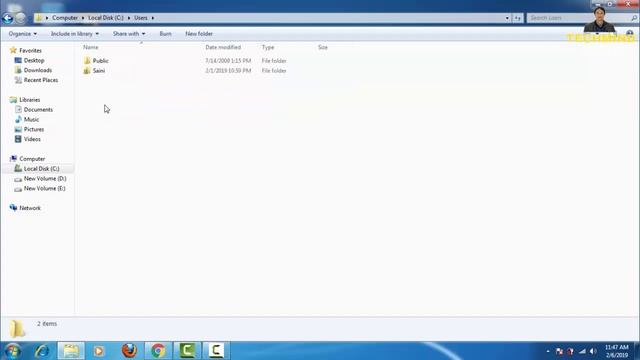
Task: Launch Google Chrome from the taskbar
Action: (x=158, y=351)
